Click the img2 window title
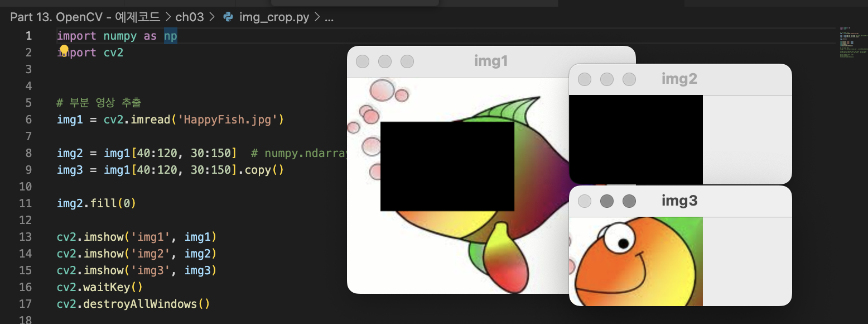Viewport: 868px width, 324px height. point(679,79)
